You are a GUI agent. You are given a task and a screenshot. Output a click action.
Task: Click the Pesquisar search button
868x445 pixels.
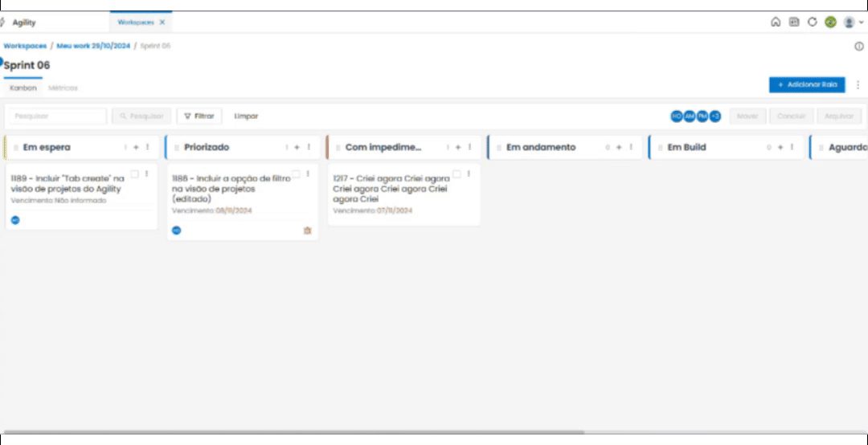point(141,116)
